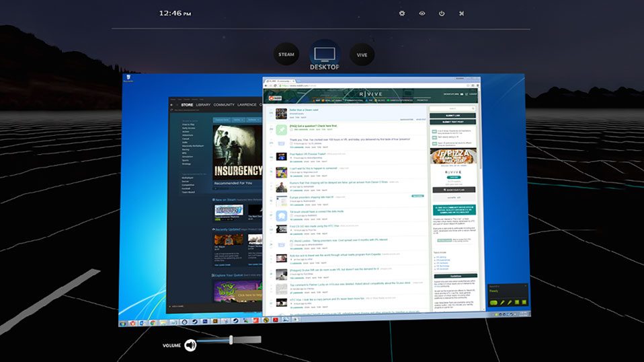This screenshot has height=362, width=644.
Task: Open the New on Steam section heading
Action: (x=225, y=200)
